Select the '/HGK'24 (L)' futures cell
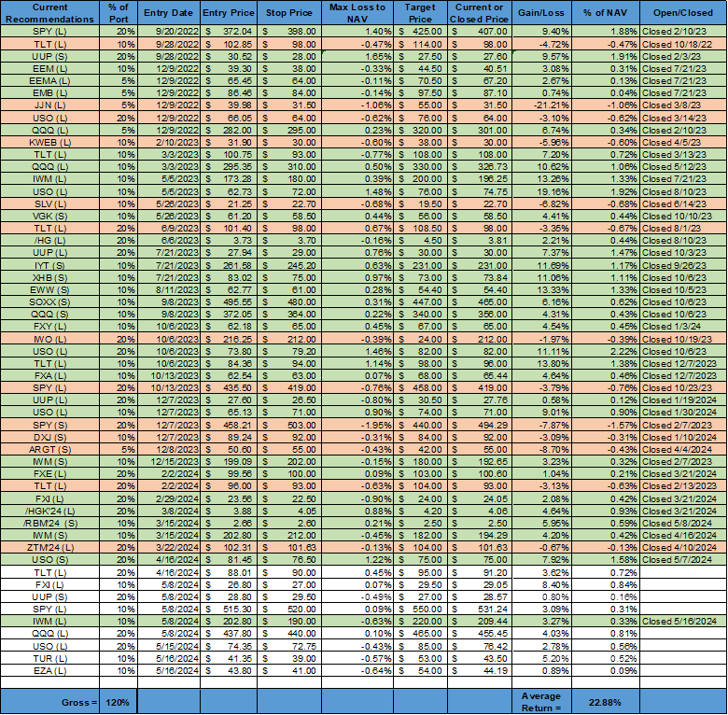Image resolution: width=728 pixels, height=715 pixels. click(49, 512)
